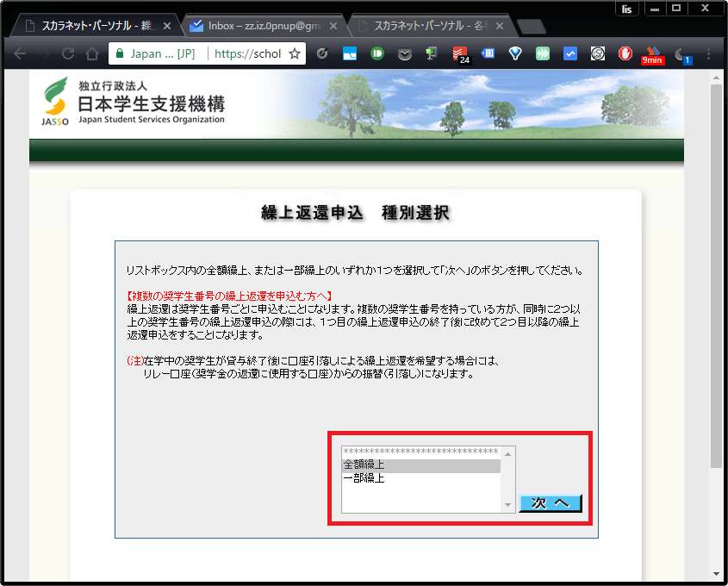The width and height of the screenshot is (728, 586).
Task: Click the 次へ button
Action: coord(551,503)
